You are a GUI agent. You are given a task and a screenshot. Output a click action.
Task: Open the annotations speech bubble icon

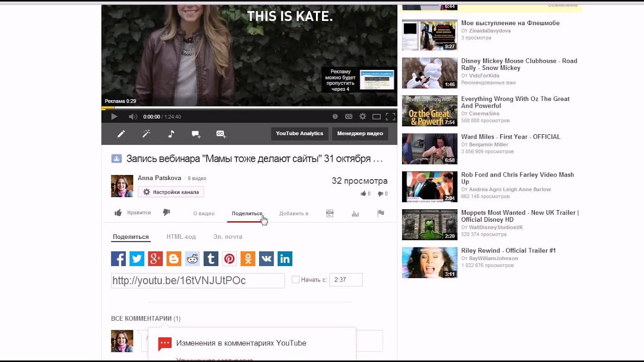(x=196, y=134)
